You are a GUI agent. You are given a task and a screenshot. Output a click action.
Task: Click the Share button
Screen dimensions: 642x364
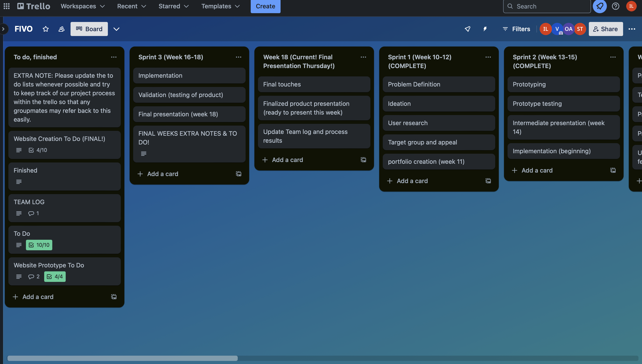point(606,29)
